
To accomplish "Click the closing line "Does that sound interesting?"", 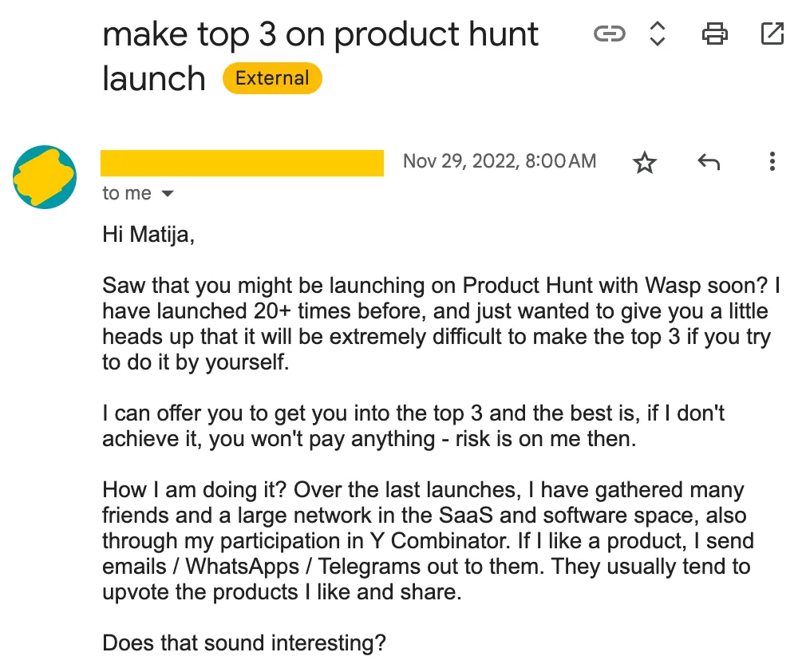I will [243, 642].
